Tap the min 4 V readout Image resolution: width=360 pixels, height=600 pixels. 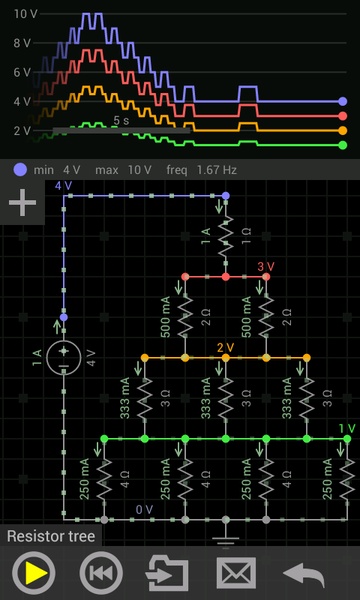tap(57, 170)
